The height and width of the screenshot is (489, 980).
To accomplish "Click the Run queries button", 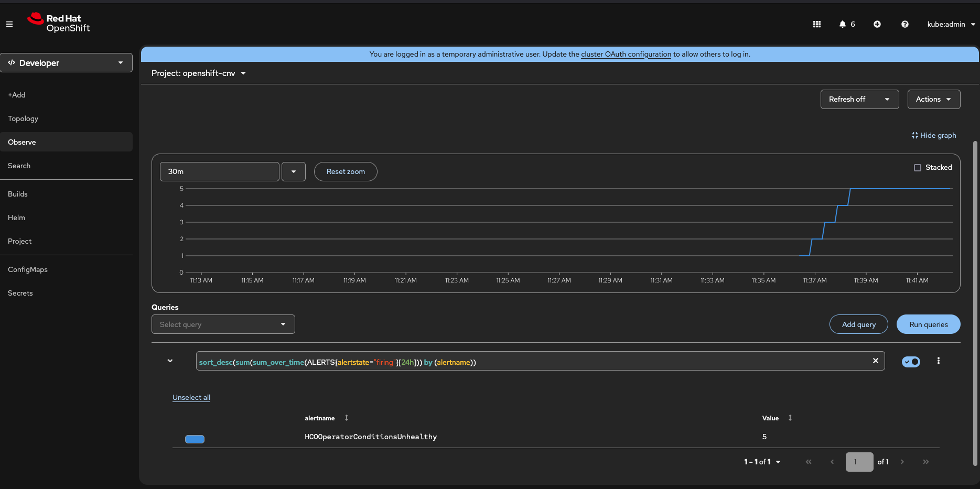I will 928,324.
